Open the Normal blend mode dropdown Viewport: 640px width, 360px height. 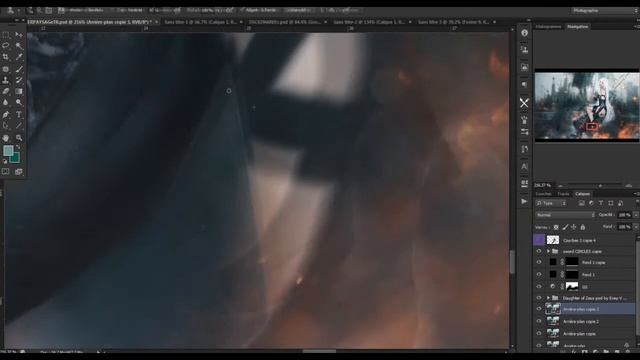[565, 215]
